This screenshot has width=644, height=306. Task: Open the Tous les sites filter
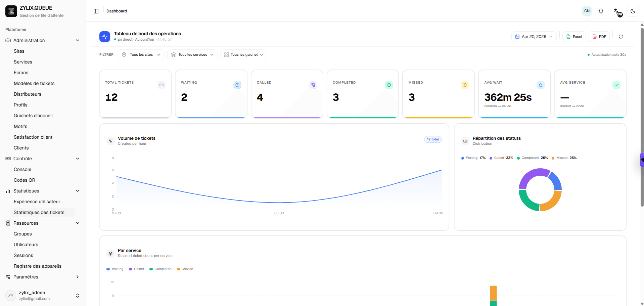[141, 55]
